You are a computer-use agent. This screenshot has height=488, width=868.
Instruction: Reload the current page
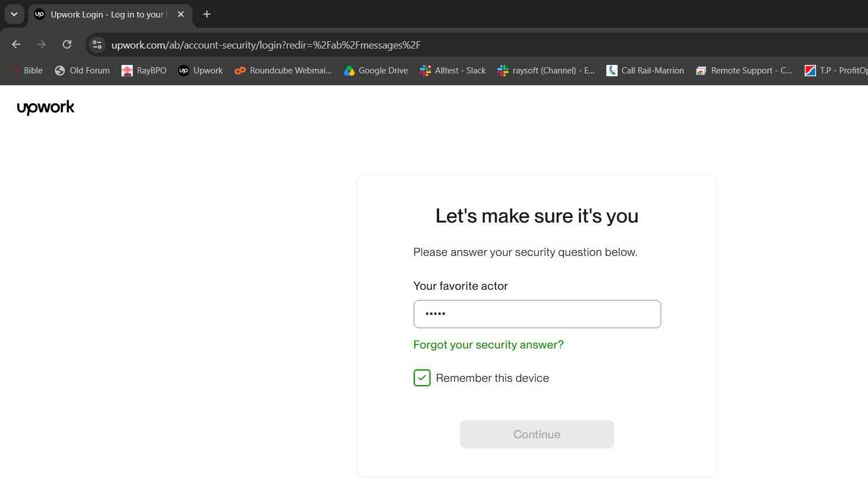tap(67, 45)
